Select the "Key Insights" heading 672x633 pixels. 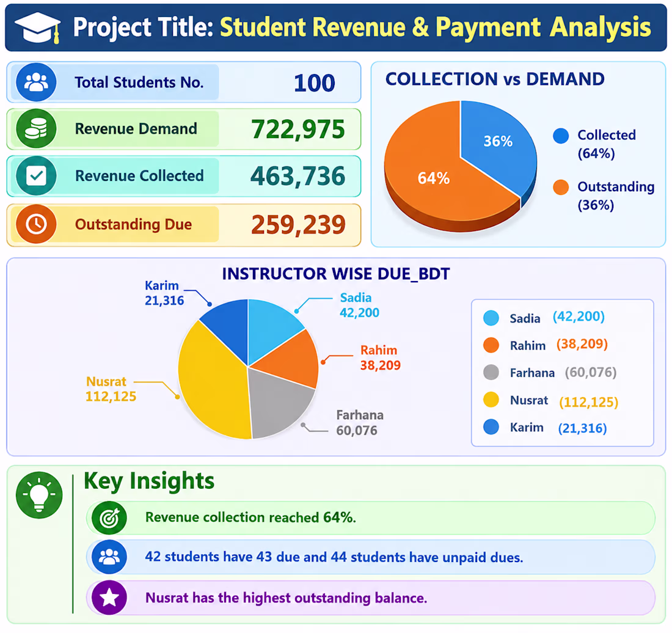[x=149, y=481]
